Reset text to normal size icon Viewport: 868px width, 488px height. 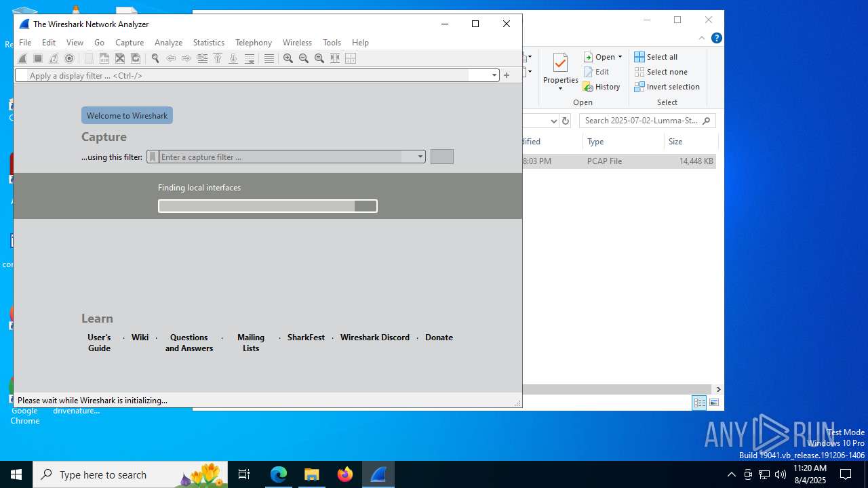pyautogui.click(x=319, y=58)
